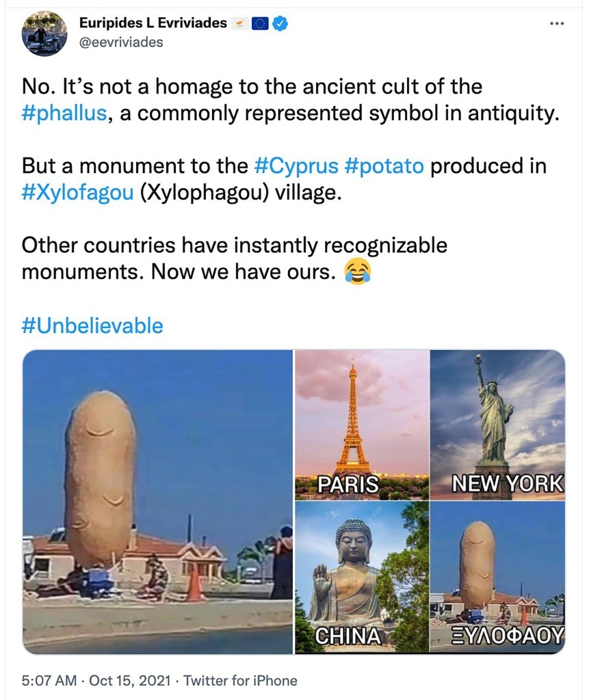The image size is (589, 700).
Task: Open the #phallus hashtag
Action: 64,113
